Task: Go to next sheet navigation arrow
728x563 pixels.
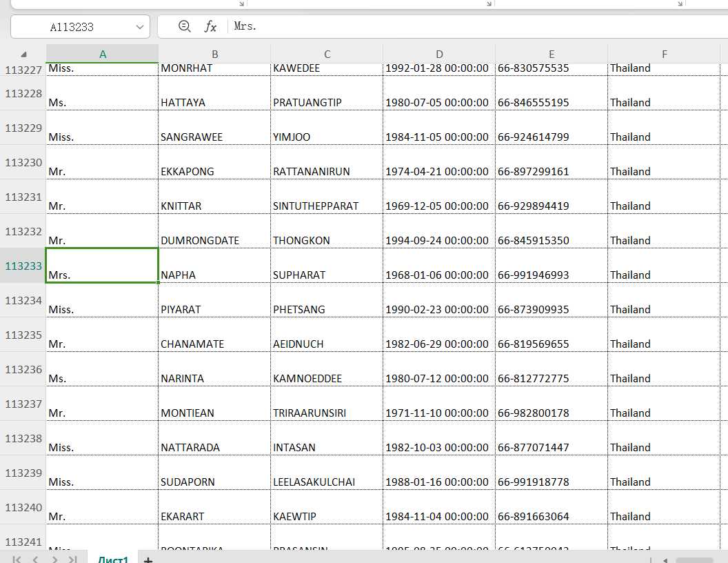Action: 54,560
